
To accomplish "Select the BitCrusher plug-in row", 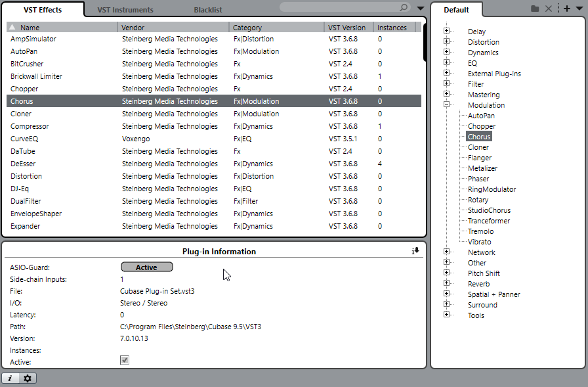I will 214,64.
